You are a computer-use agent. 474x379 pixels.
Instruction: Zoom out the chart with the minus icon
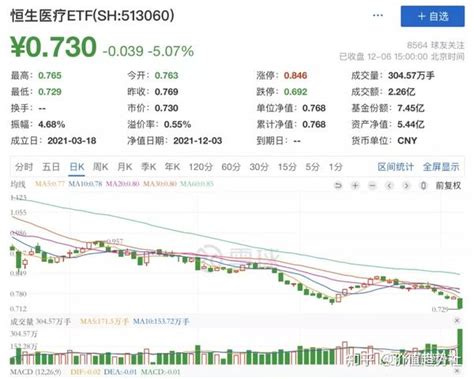pyautogui.click(x=372, y=186)
